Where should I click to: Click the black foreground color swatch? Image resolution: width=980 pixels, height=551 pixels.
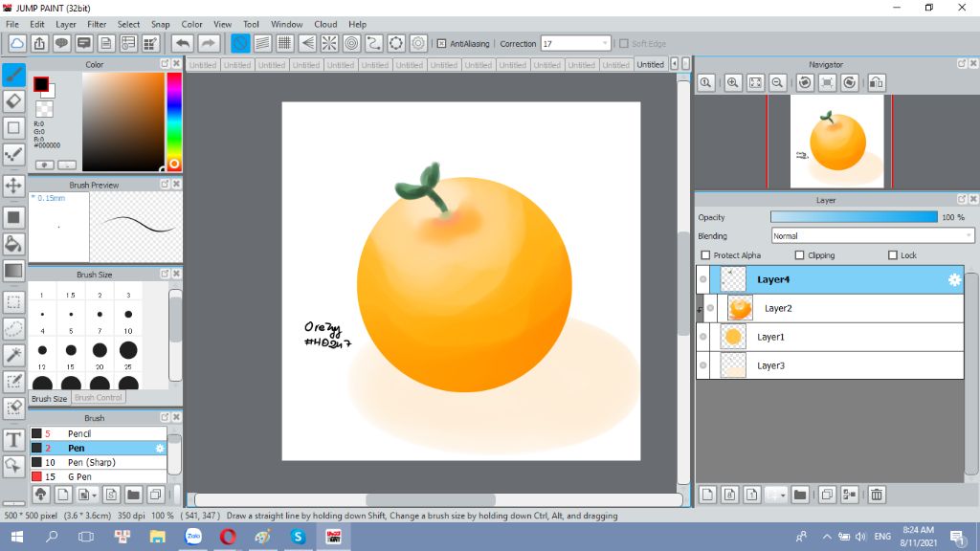(x=40, y=84)
